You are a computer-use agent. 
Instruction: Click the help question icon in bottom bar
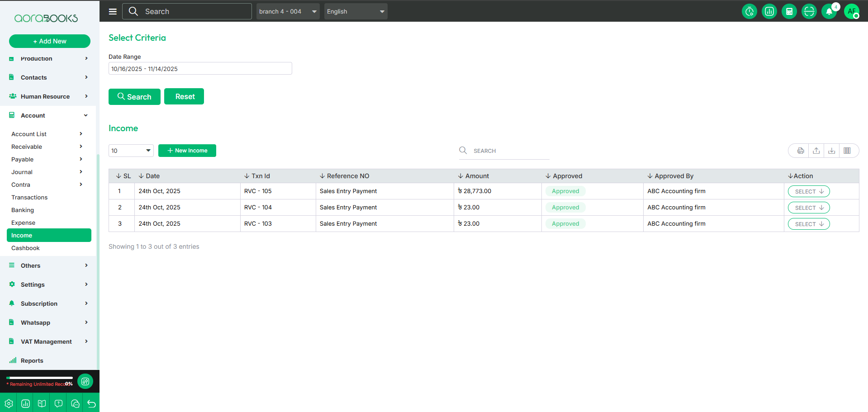pos(58,403)
